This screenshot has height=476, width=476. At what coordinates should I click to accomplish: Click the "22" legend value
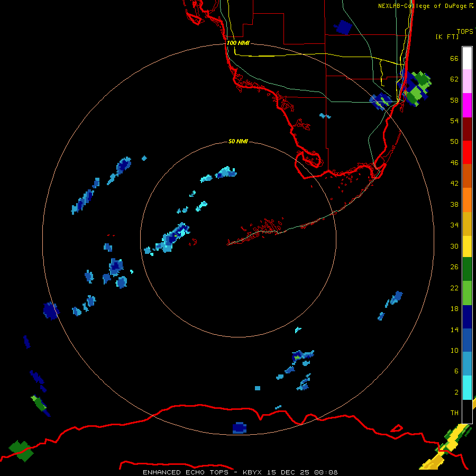[x=454, y=288]
